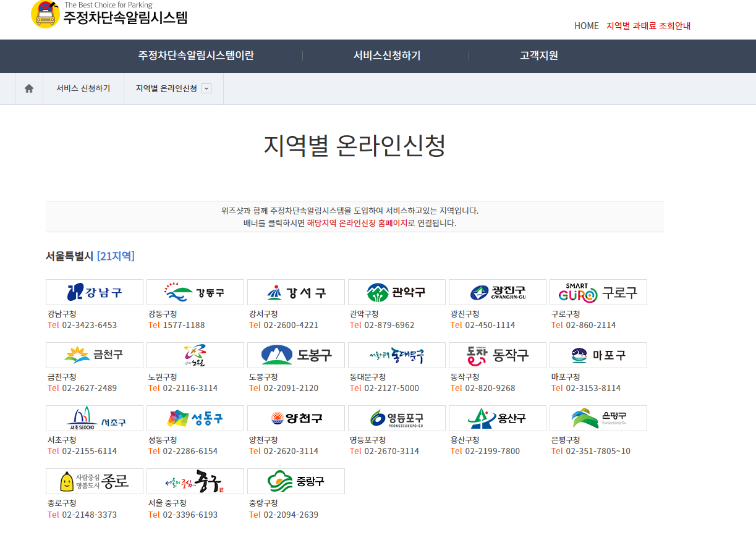
Task: Open the 강남구 banner
Action: tap(95, 292)
